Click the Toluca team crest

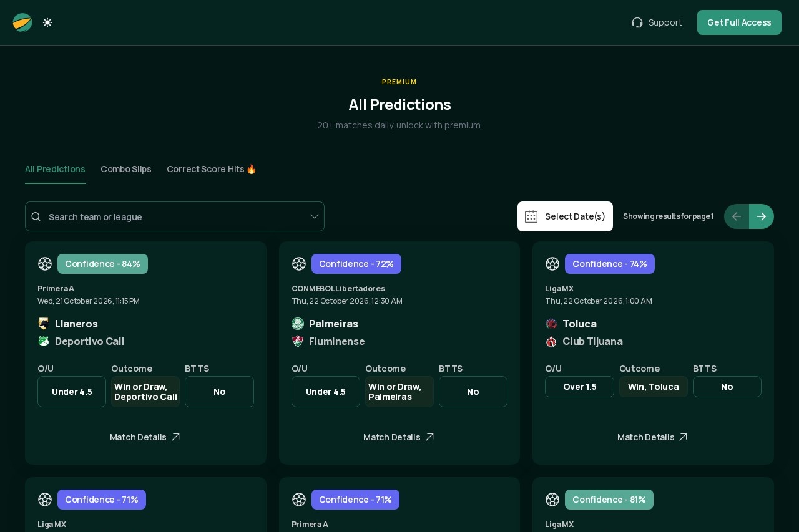551,324
